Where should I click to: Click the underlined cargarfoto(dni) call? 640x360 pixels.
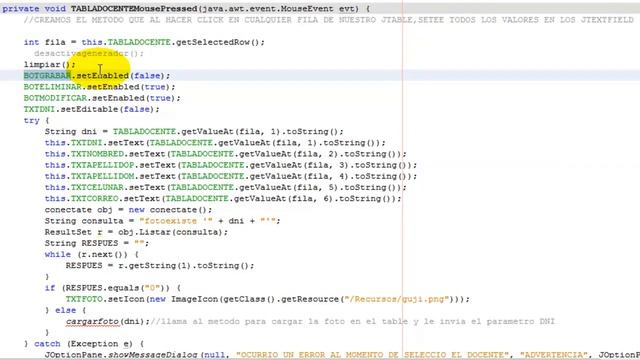(x=105, y=322)
